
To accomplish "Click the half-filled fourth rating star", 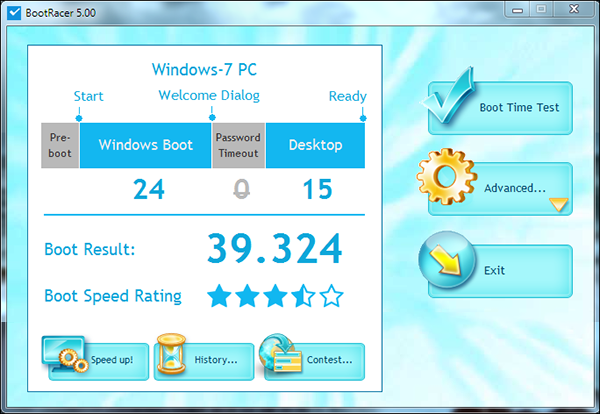I will (303, 296).
